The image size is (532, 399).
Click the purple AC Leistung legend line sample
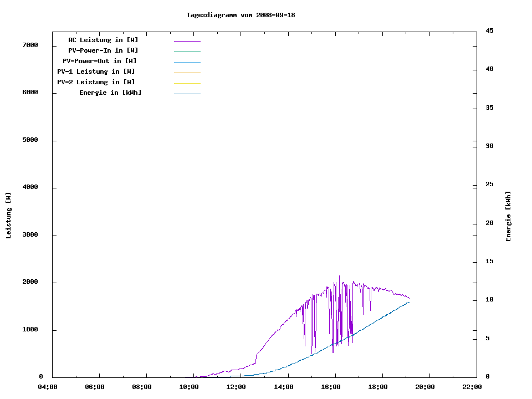click(187, 41)
